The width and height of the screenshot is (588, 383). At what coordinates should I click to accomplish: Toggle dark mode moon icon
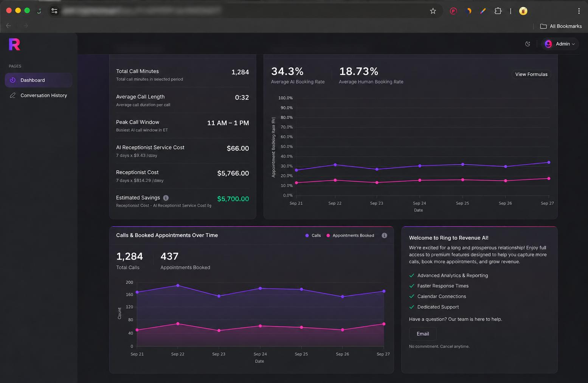528,44
